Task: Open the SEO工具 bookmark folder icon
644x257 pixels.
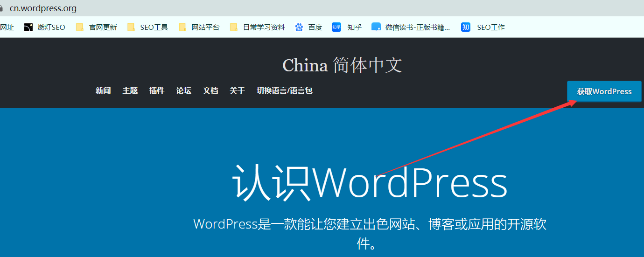Action: 131,27
